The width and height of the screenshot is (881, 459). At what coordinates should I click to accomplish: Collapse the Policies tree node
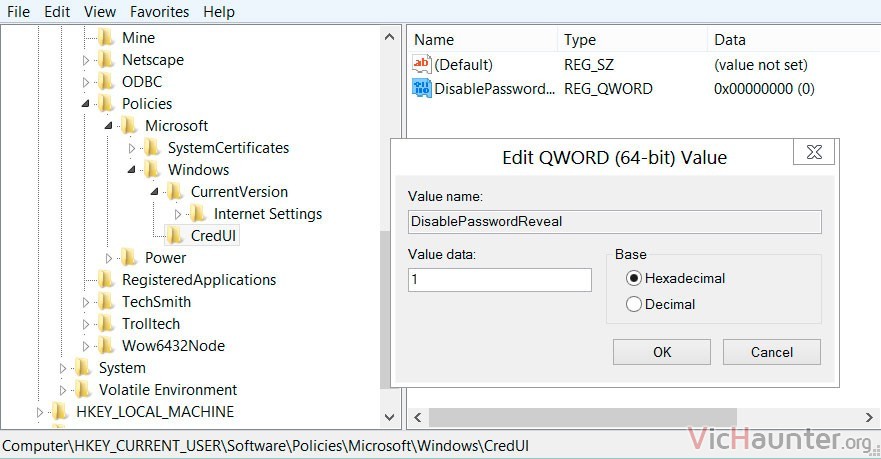tap(85, 103)
